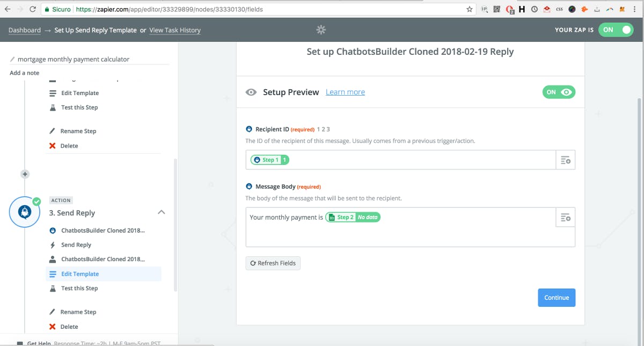Open Test this Step under step 3

pos(79,289)
